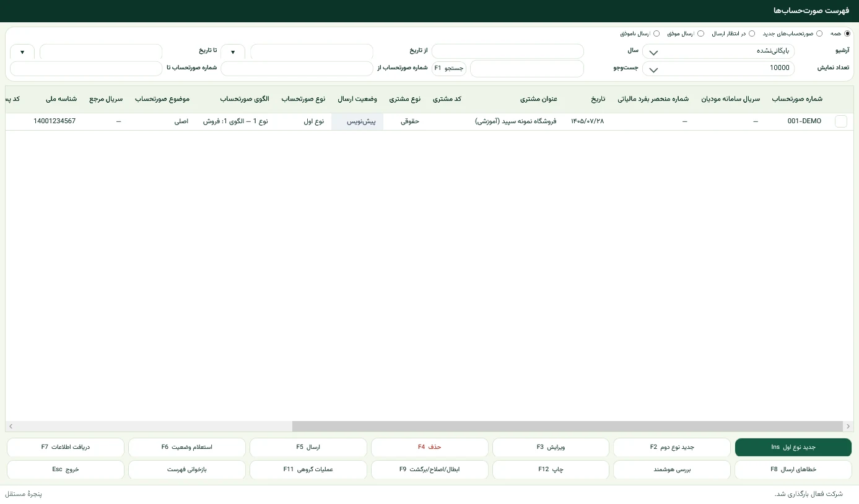The width and height of the screenshot is (859, 504).
Task: Focus the تا تاریخ date field
Action: 101,52
